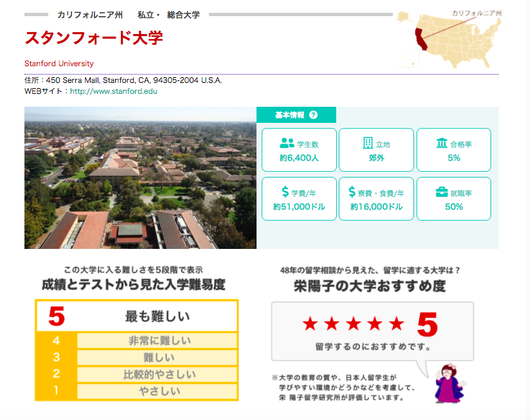Click the カリフォルニア州 label at top left

[x=90, y=15]
